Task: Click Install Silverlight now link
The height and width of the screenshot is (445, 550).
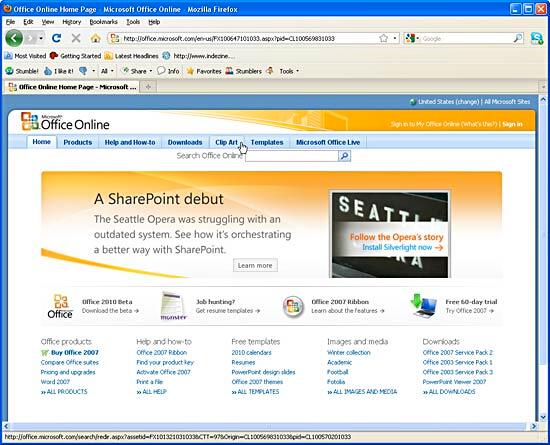Action: (402, 247)
